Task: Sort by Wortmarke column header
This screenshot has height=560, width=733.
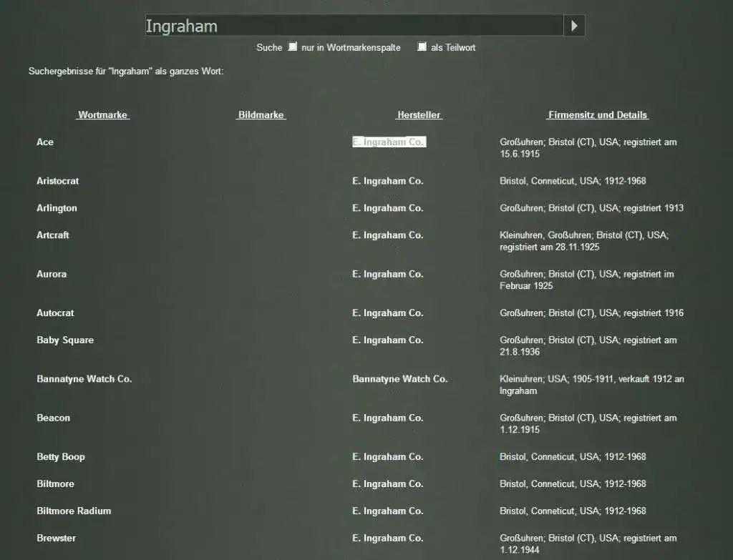Action: pyautogui.click(x=103, y=115)
